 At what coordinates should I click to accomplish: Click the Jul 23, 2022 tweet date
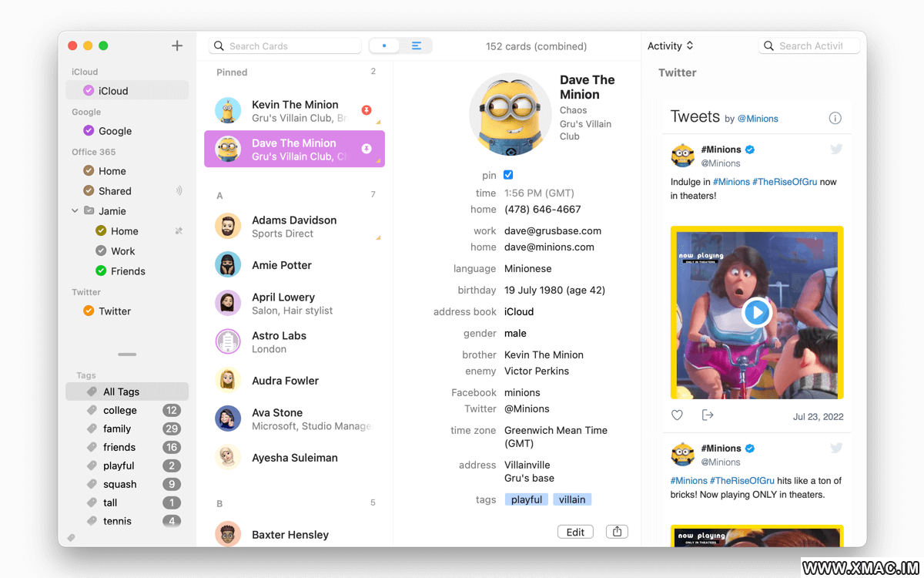tap(818, 416)
